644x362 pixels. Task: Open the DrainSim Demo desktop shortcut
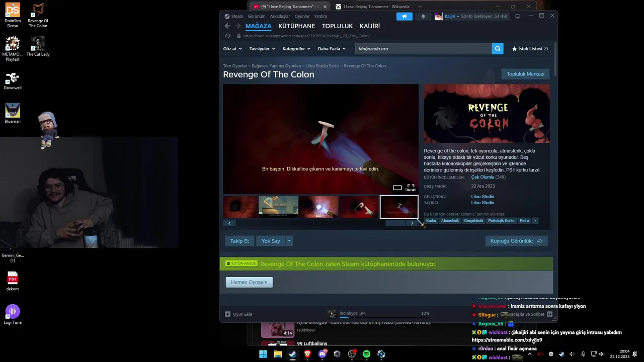[x=13, y=15]
